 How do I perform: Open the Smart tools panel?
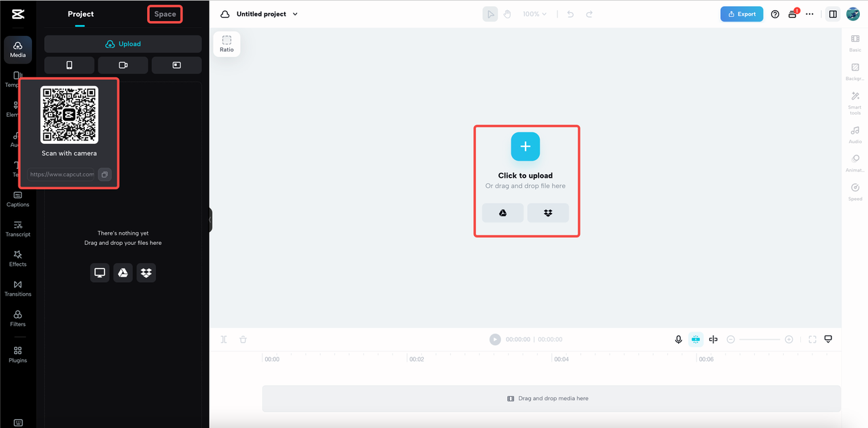[855, 104]
